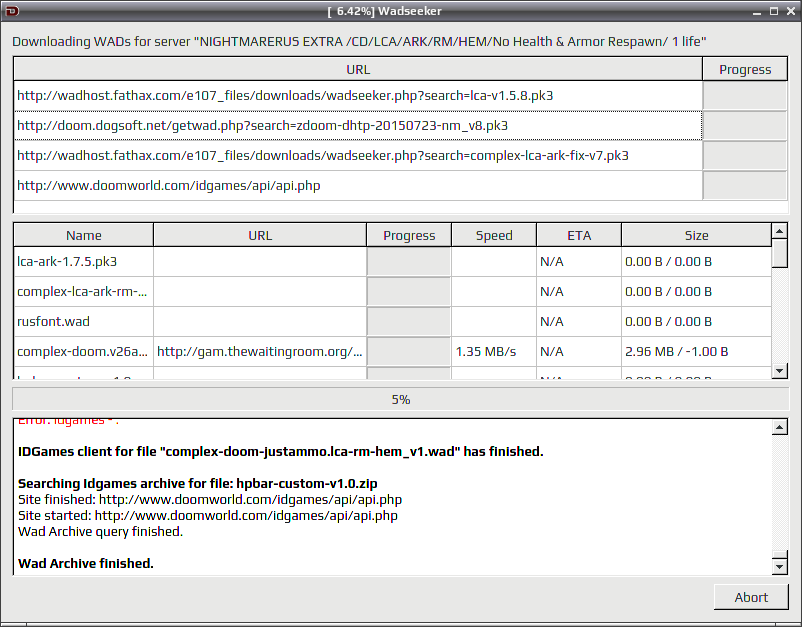Image resolution: width=802 pixels, height=627 pixels.
Task: Click the 2.96 MB / -1.00 B size cell
Action: point(696,352)
